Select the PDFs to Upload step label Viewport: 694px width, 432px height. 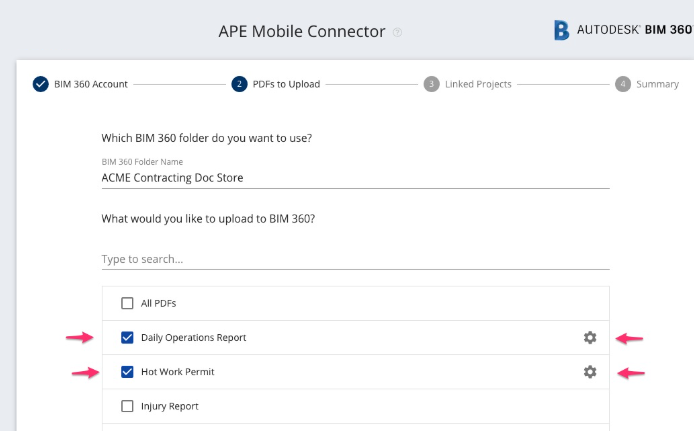[x=286, y=84]
